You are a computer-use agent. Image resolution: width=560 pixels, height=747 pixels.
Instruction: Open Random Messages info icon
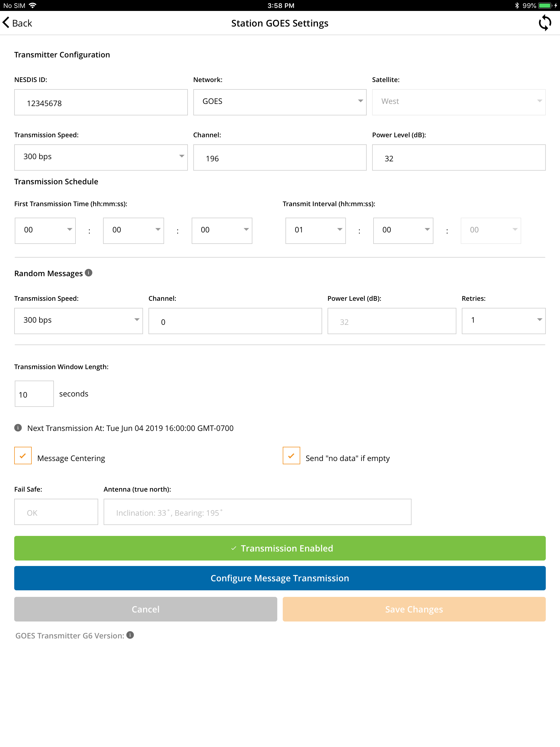(x=89, y=273)
